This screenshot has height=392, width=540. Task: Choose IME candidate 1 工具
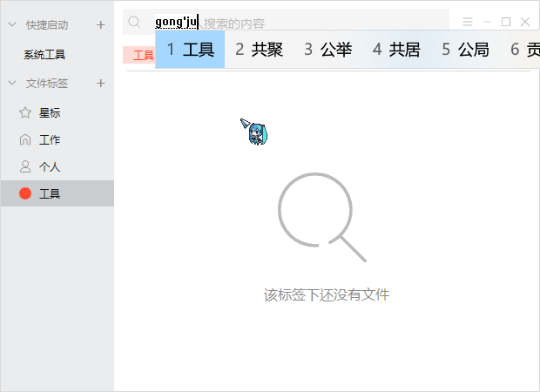click(x=190, y=50)
